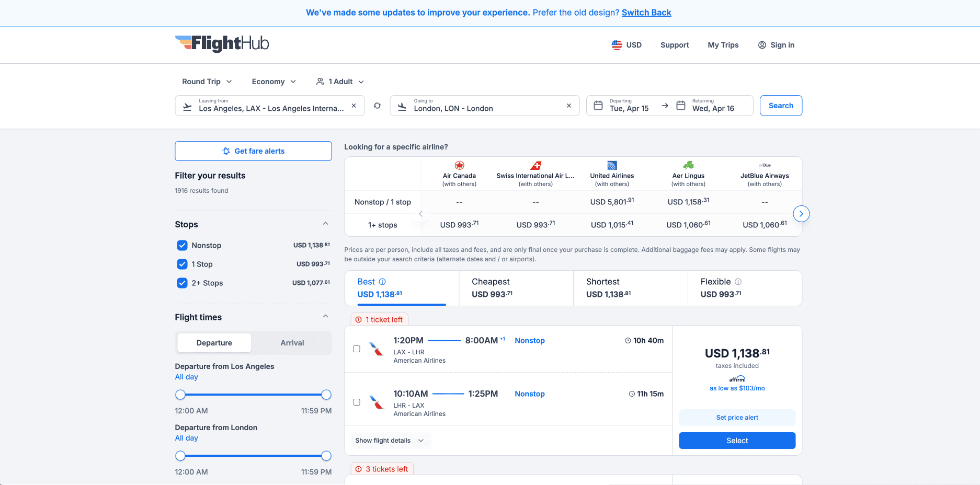
Task: Click the Going to input field
Action: tap(485, 106)
